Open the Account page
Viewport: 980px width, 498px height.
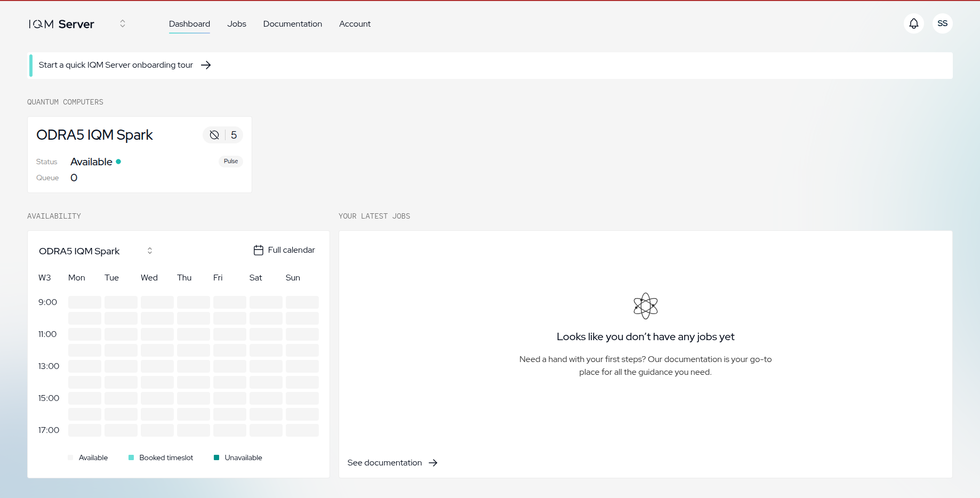[x=355, y=23]
